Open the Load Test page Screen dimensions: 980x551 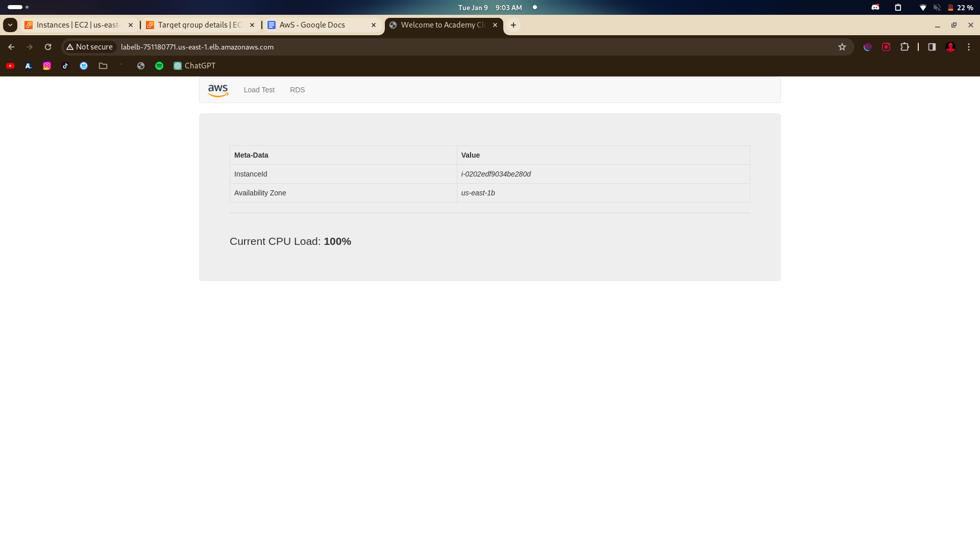[259, 90]
